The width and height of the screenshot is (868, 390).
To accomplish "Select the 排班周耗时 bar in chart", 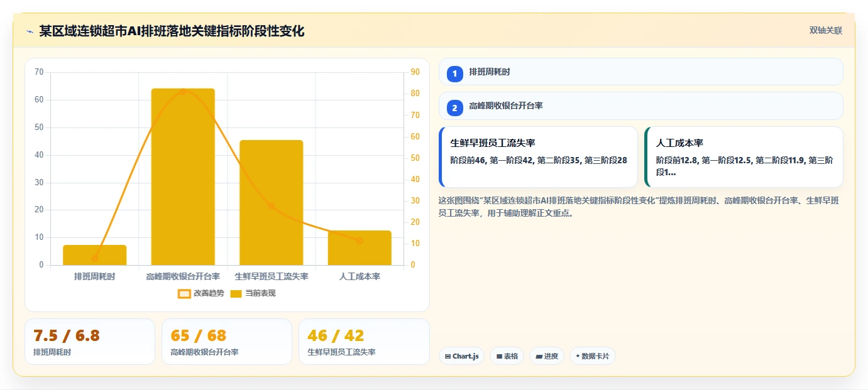I will point(95,255).
